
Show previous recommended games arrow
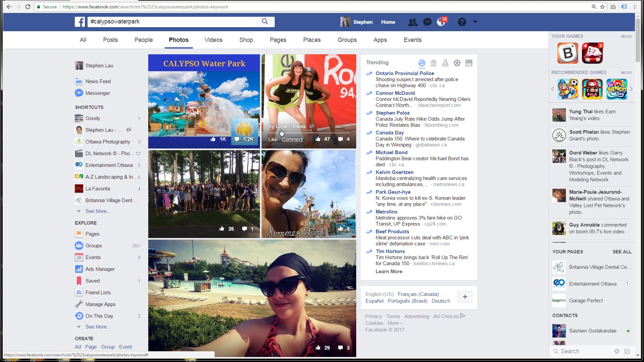pos(553,89)
